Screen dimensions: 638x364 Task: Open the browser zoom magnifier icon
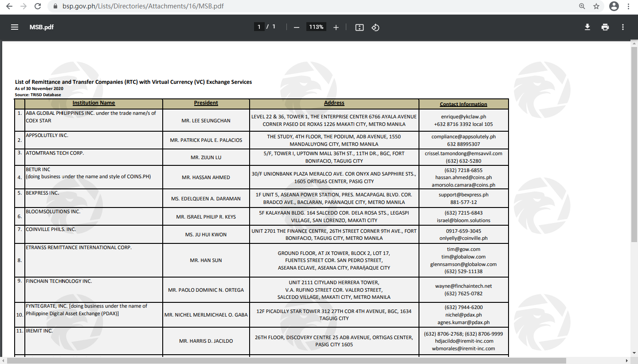pos(582,6)
